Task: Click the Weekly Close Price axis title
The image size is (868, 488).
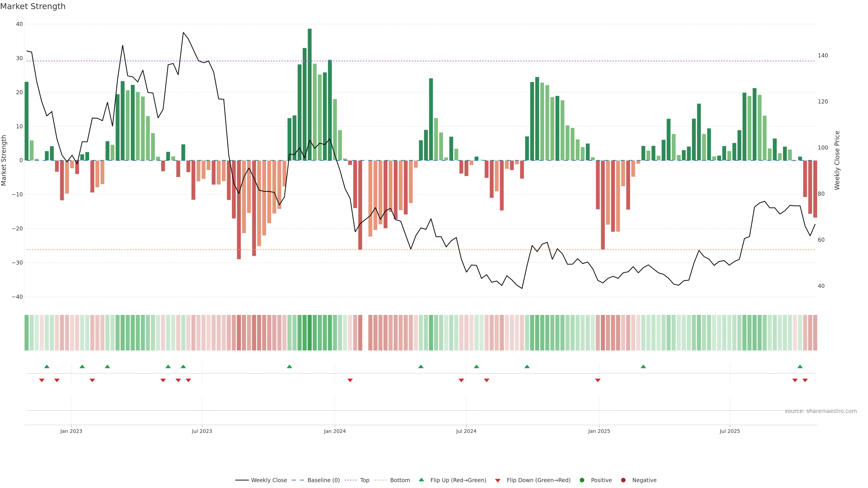Action: (x=837, y=160)
